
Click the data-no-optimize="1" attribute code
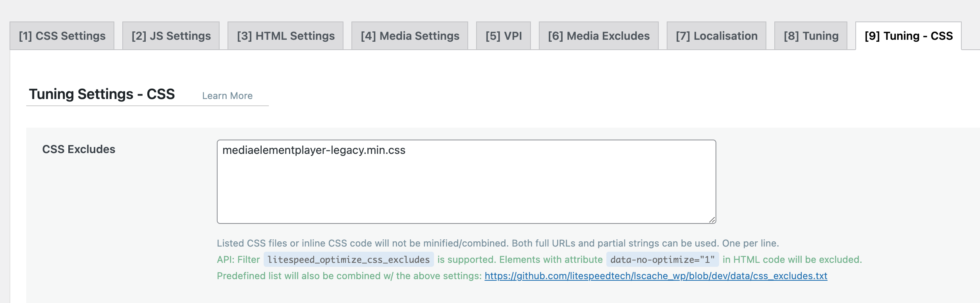[x=662, y=260]
